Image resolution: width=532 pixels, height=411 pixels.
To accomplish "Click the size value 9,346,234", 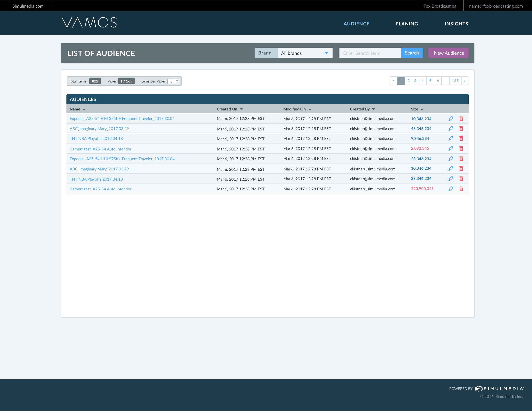I will [420, 138].
